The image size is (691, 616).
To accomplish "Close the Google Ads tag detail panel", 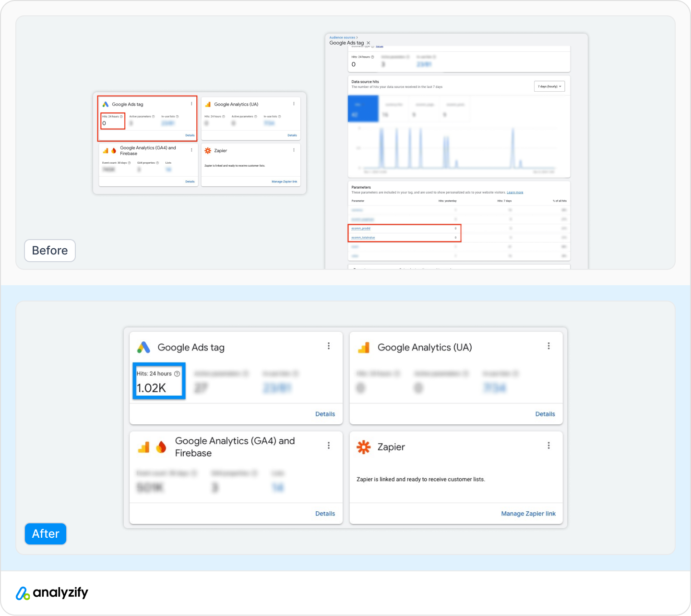I will [369, 43].
